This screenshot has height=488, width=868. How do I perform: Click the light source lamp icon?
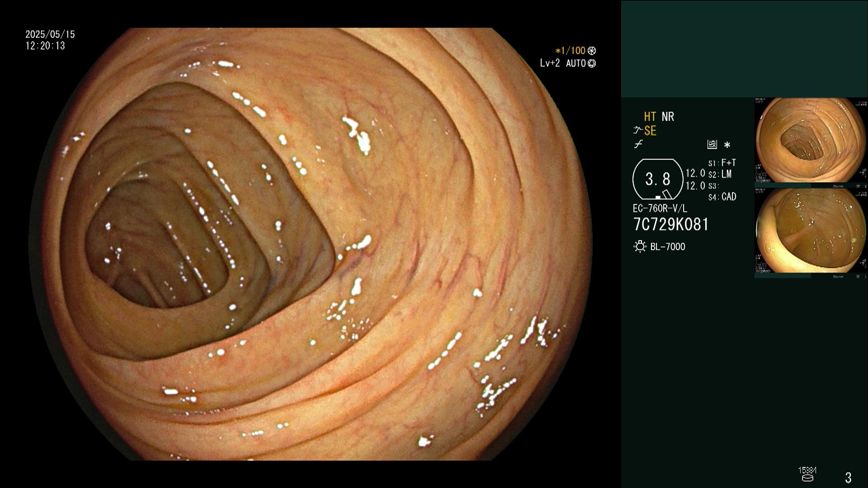point(640,247)
